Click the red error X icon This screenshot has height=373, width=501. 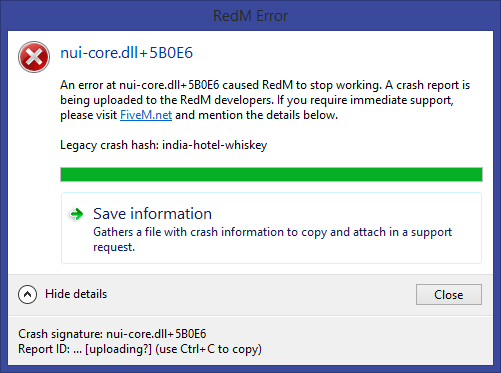point(34,57)
